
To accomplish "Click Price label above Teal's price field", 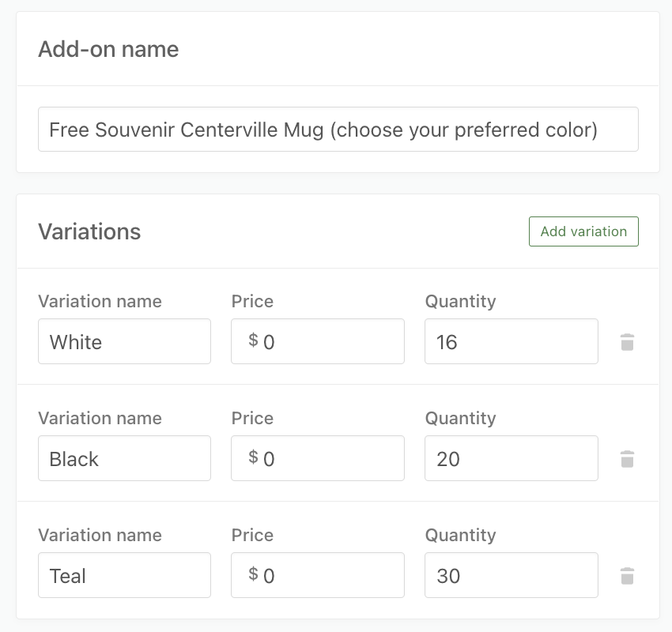I will point(252,536).
